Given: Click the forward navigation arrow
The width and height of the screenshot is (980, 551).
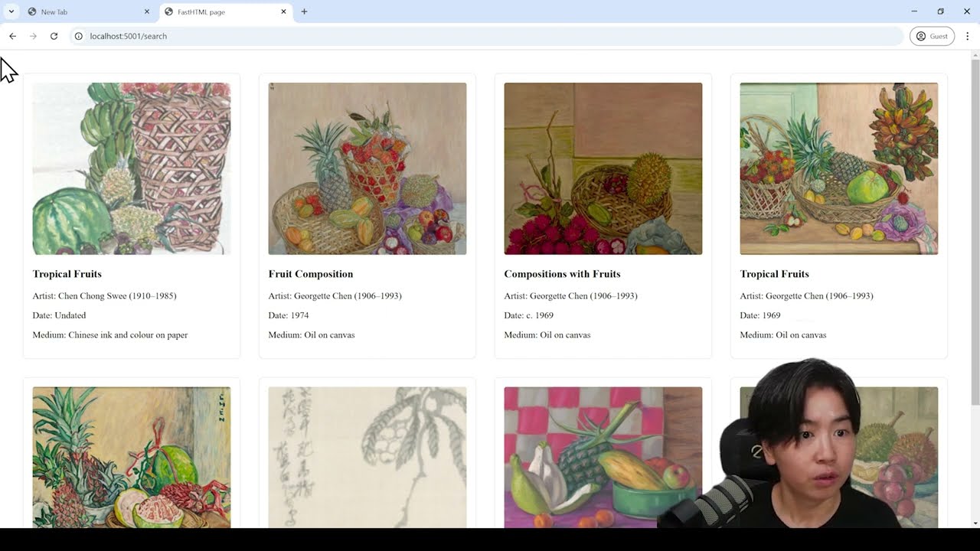Looking at the screenshot, I should coord(33,36).
